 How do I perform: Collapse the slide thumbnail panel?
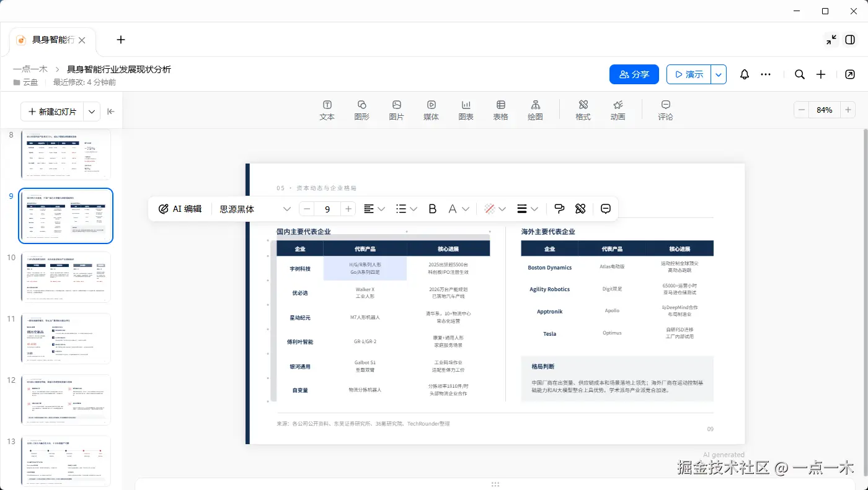point(111,112)
